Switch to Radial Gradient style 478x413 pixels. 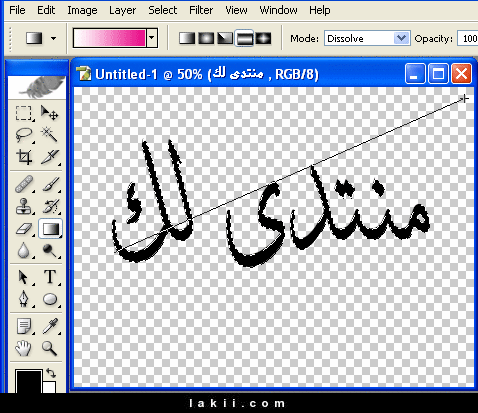[206, 38]
